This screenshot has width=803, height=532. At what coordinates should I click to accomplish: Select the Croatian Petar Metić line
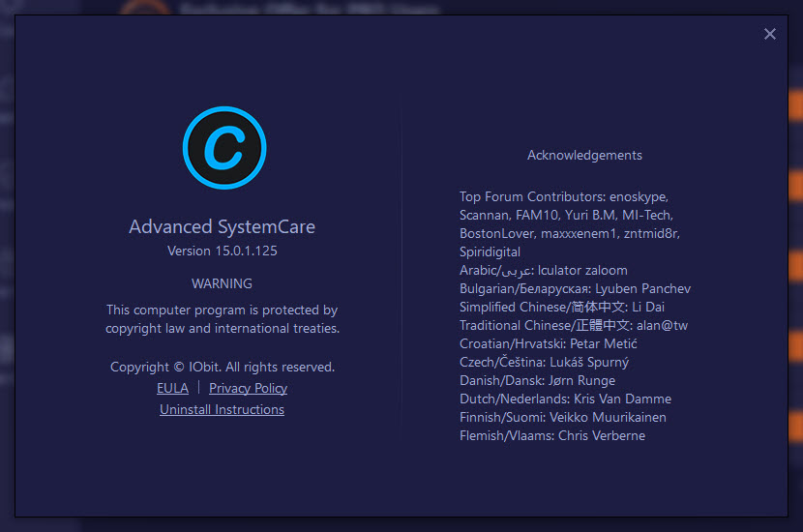click(x=548, y=343)
